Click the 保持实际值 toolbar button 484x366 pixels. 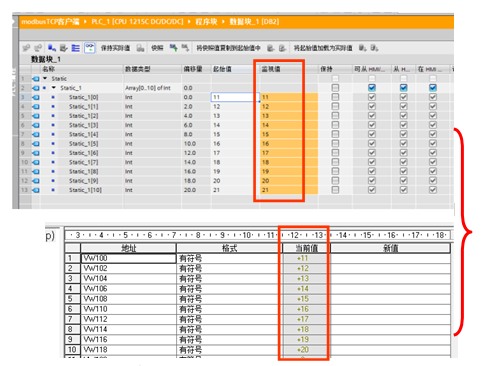(x=115, y=48)
